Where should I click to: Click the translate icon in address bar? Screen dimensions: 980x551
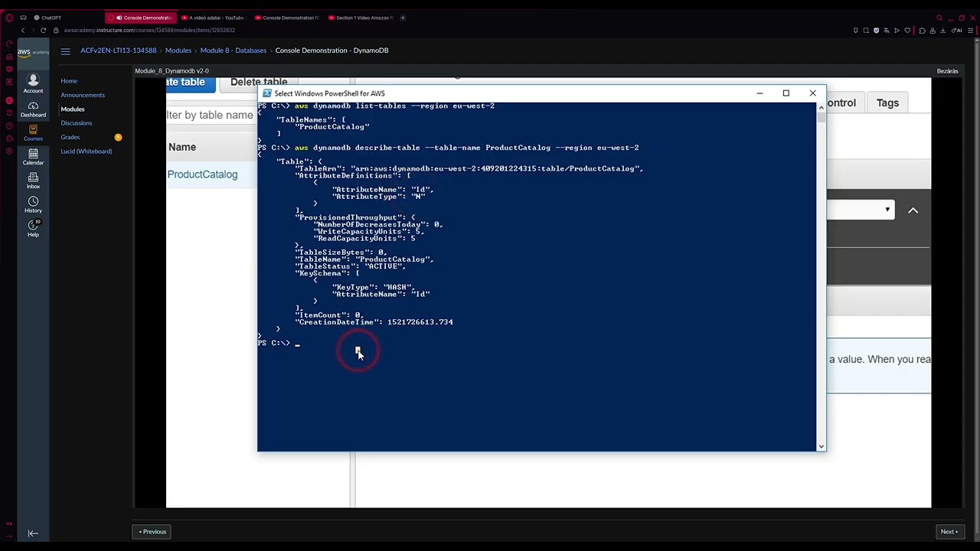[887, 31]
